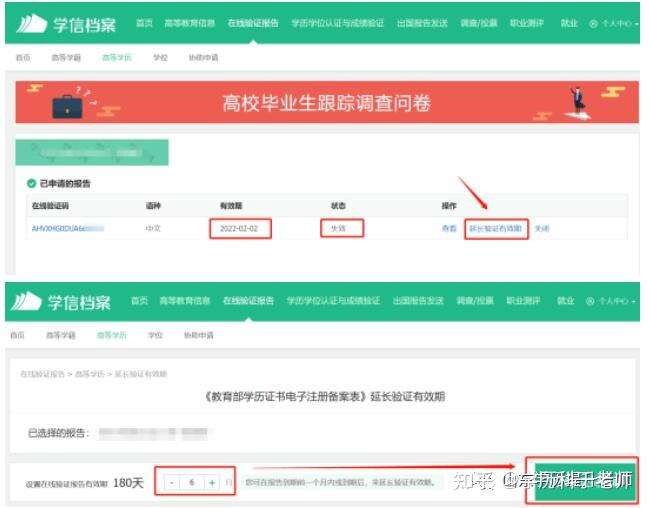Open 就业 on the extend-validity page
Screen dimensions: 650x508
(565, 301)
